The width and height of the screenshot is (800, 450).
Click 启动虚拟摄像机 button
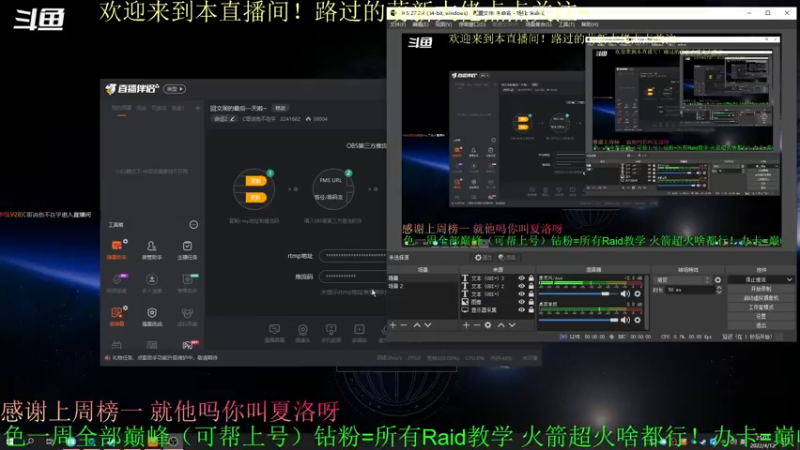tap(761, 298)
